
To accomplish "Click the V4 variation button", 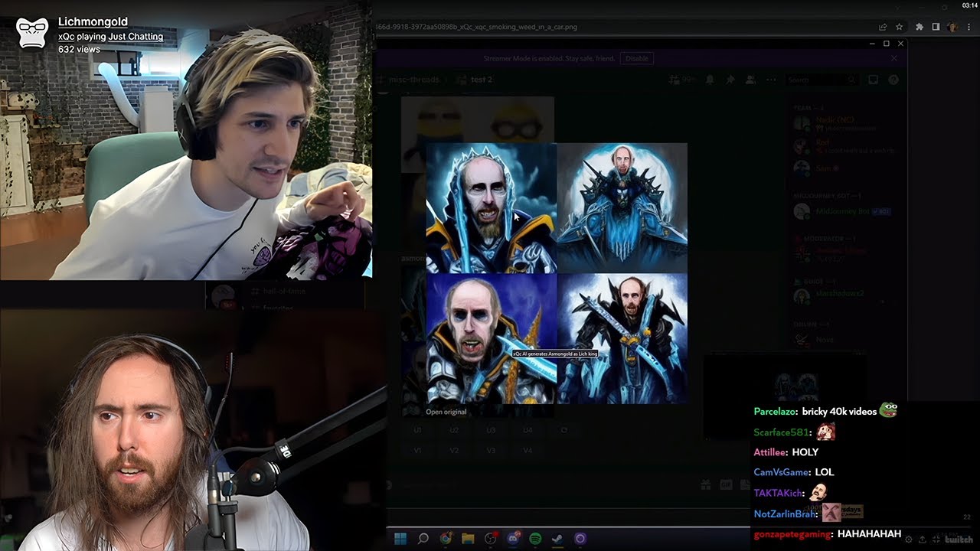I will 528,451.
